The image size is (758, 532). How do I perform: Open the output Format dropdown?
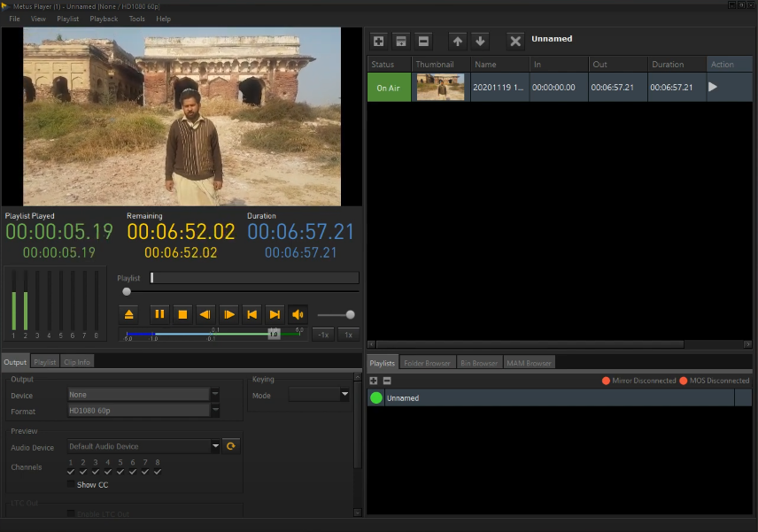(x=215, y=410)
